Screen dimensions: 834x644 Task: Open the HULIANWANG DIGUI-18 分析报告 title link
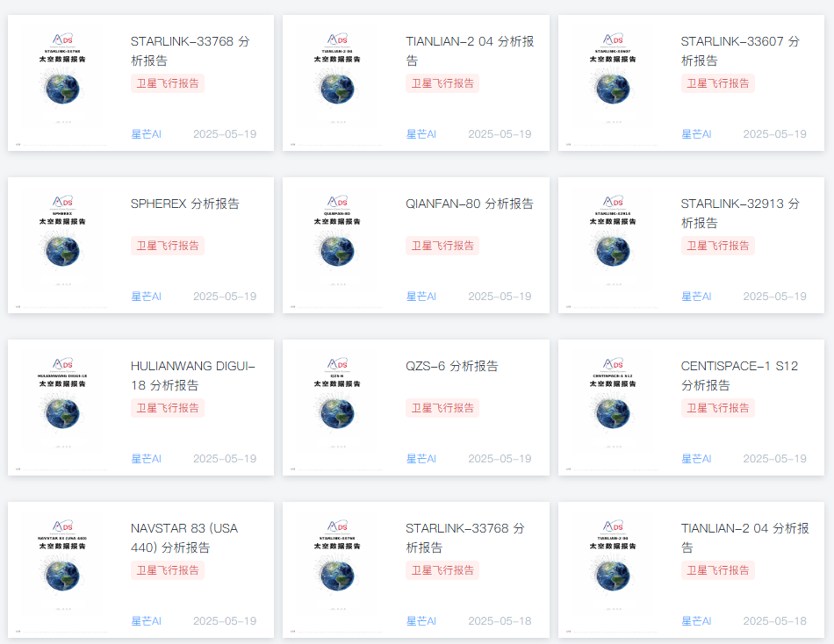tap(192, 376)
